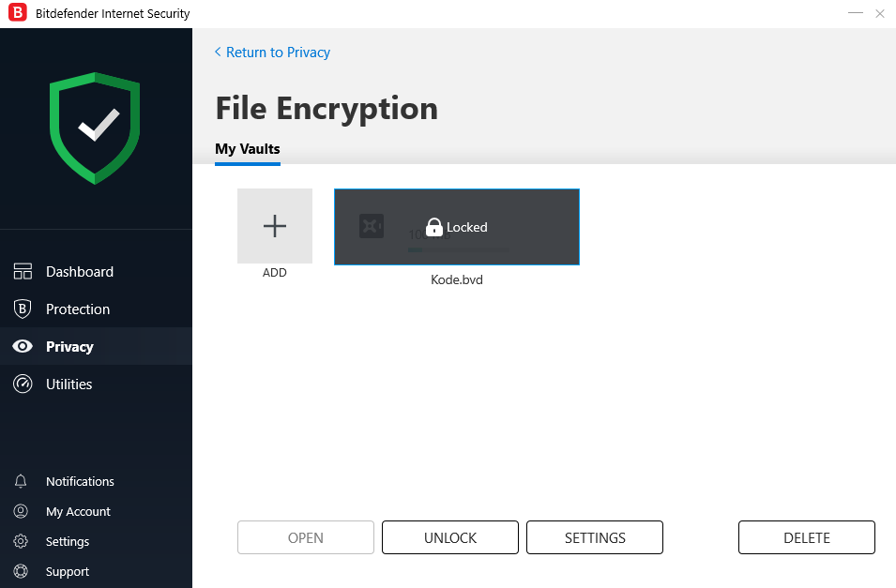Click the ADD label under plus tile

[x=275, y=273]
